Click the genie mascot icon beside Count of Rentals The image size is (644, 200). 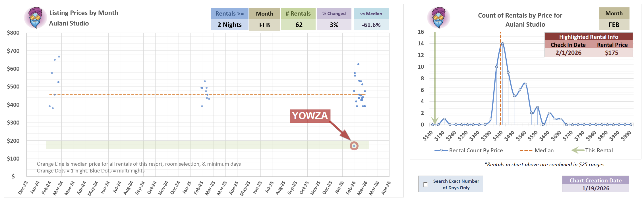point(438,18)
